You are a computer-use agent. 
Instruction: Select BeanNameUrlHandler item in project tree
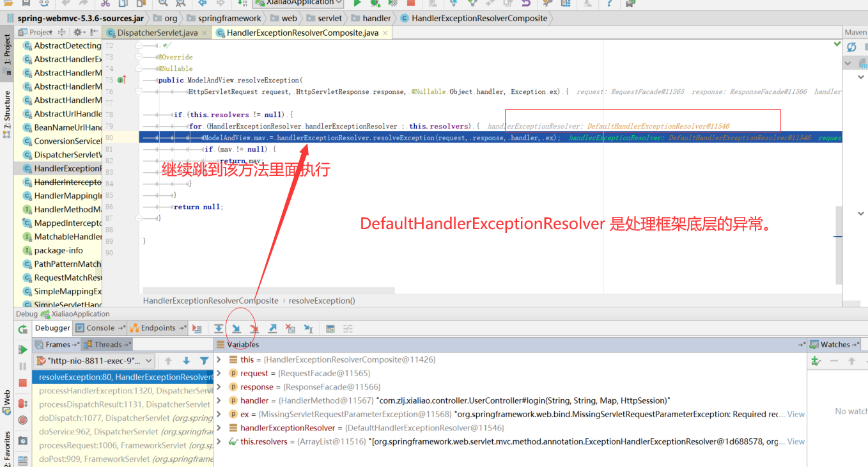[x=62, y=127]
